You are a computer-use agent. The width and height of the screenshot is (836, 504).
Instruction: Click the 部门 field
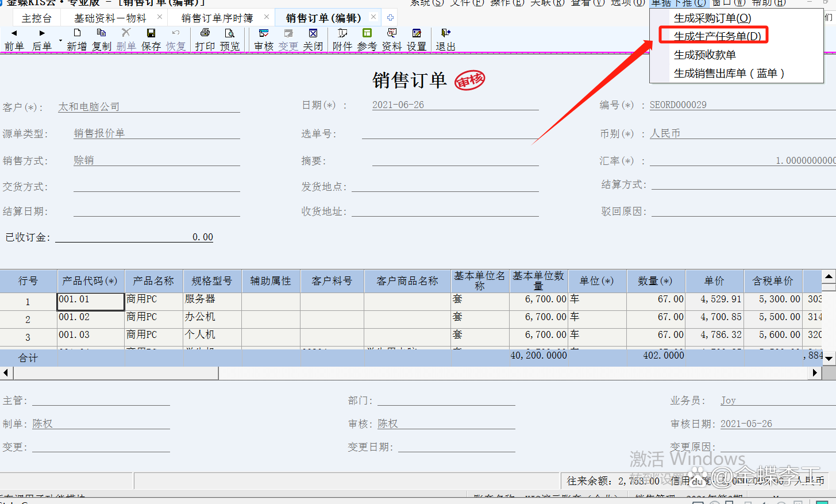pyautogui.click(x=446, y=400)
